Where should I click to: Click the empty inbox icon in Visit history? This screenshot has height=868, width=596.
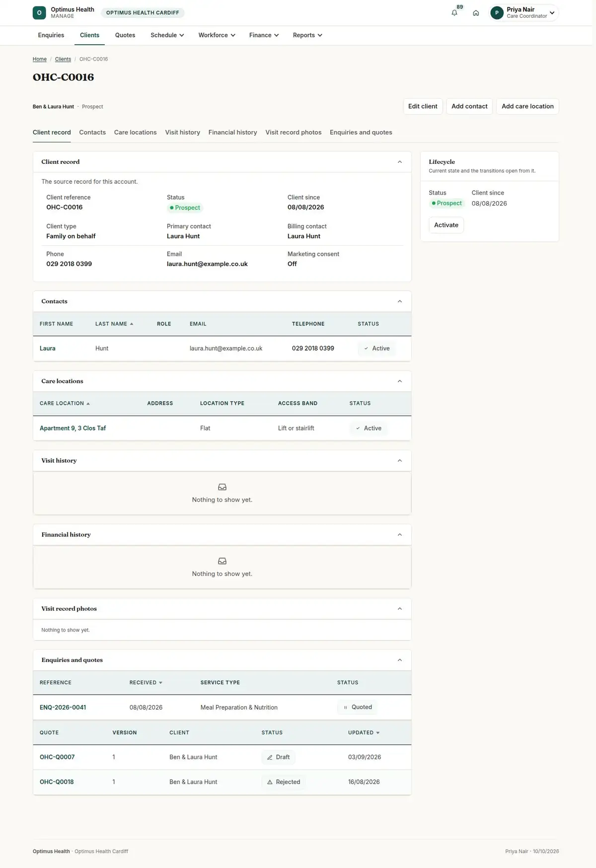click(x=222, y=487)
